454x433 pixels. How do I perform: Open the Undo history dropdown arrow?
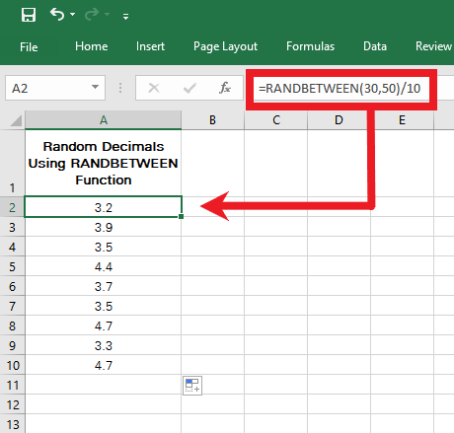coord(72,15)
